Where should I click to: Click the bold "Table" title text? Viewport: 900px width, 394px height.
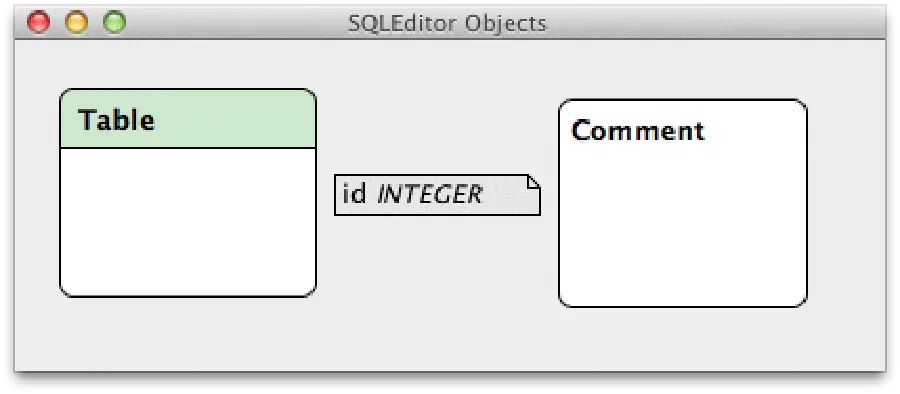(117, 120)
